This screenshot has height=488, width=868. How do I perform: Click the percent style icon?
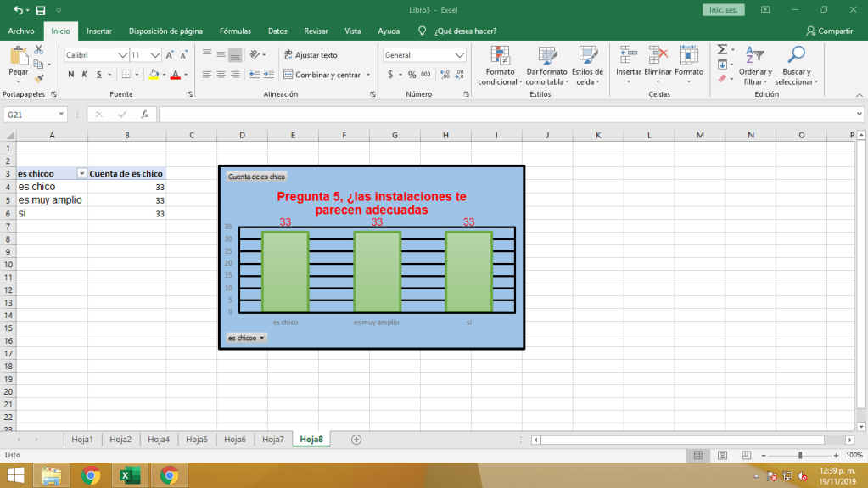click(412, 75)
